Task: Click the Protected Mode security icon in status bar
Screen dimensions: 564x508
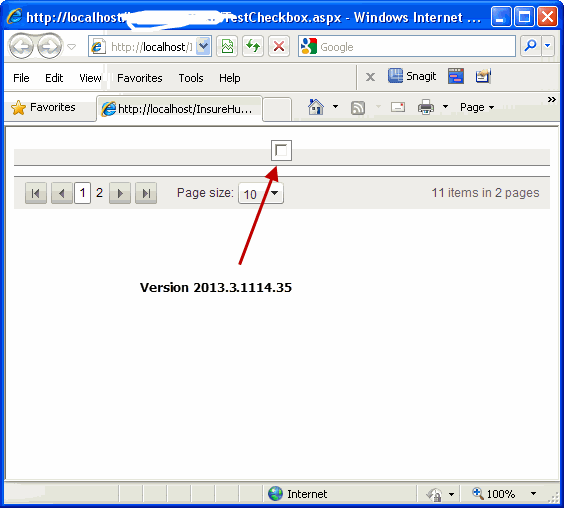Action: (x=434, y=494)
